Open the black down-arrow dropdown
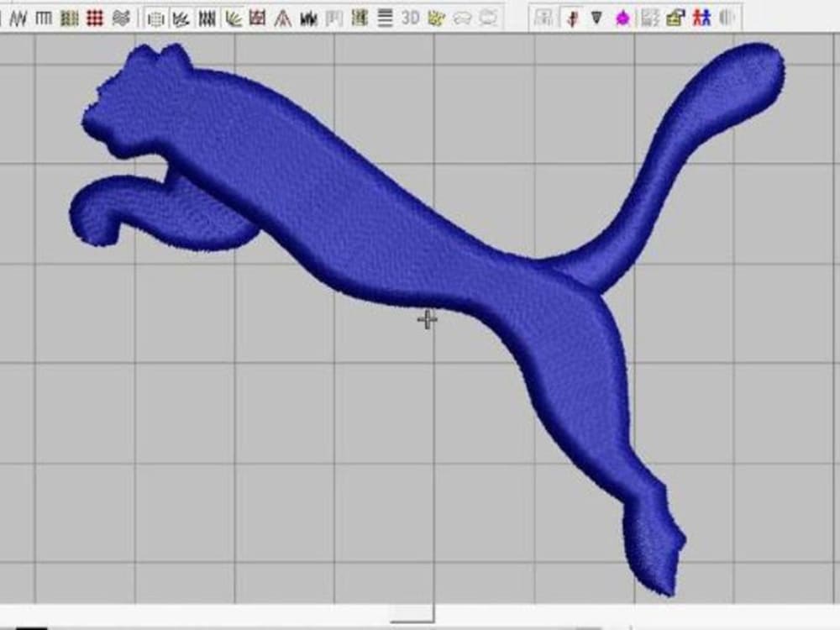The image size is (840, 630). pos(596,15)
